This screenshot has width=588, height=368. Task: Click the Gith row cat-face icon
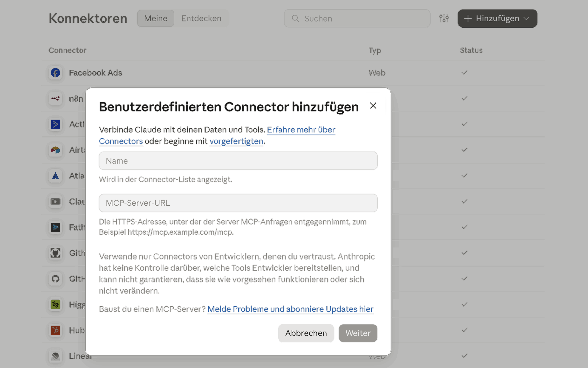[55, 253]
